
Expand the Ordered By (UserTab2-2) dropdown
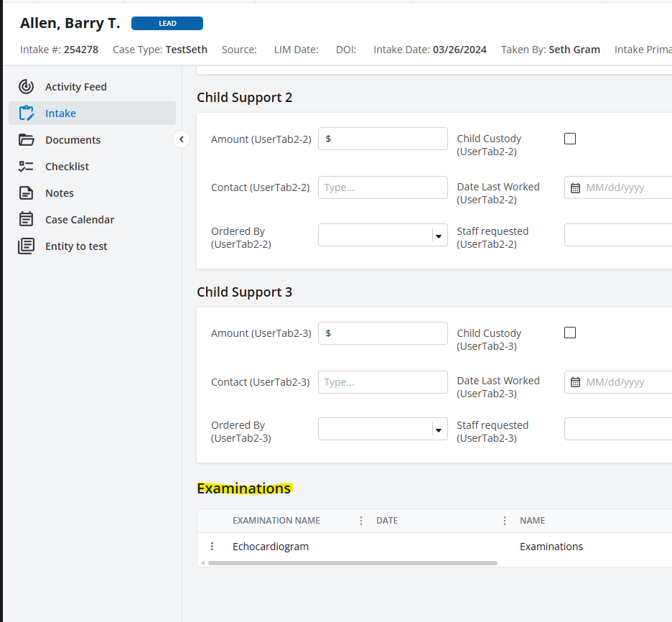click(439, 236)
